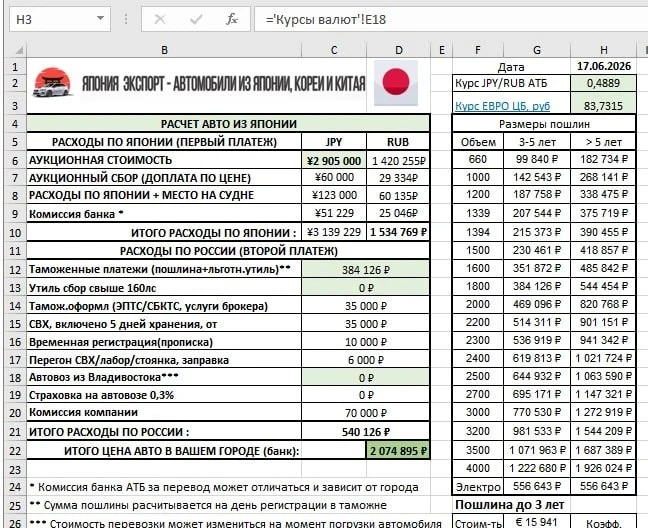This screenshot has height=528, width=648.
Task: Click customs payments cell 384 126 ₽ in row 12
Action: point(366,270)
